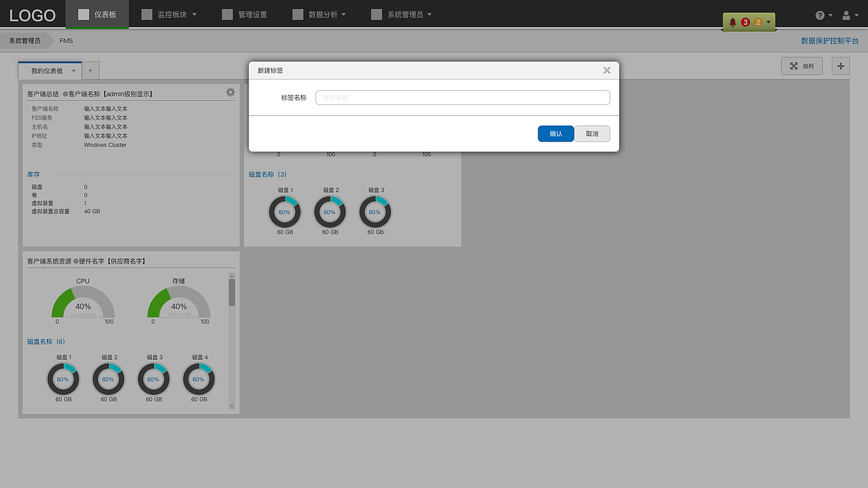
Task: Click the 存储 40% gauge
Action: pyautogui.click(x=178, y=302)
